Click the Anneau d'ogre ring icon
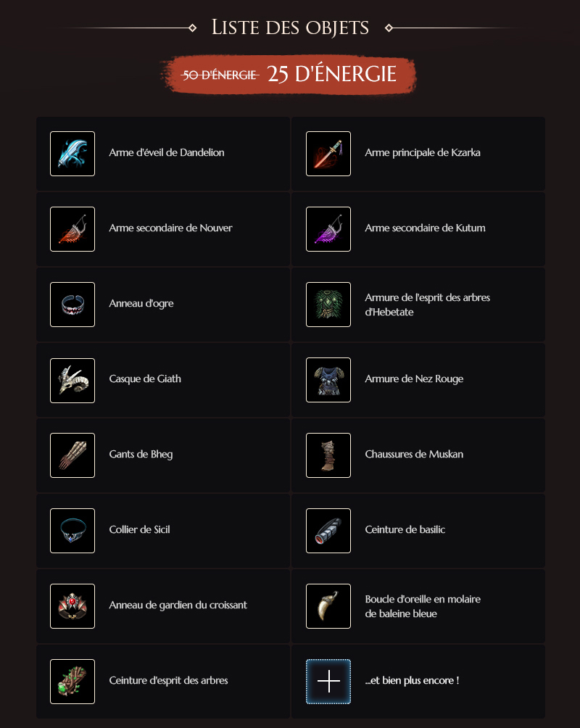 tap(72, 305)
